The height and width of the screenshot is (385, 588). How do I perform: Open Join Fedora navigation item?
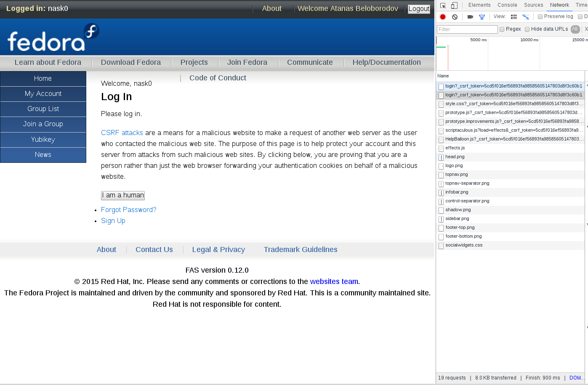247,62
